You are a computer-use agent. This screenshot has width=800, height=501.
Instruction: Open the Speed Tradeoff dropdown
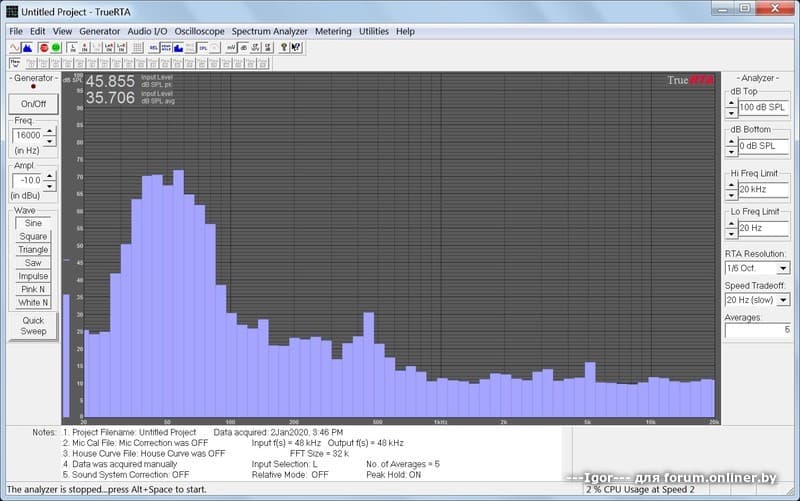pyautogui.click(x=780, y=300)
